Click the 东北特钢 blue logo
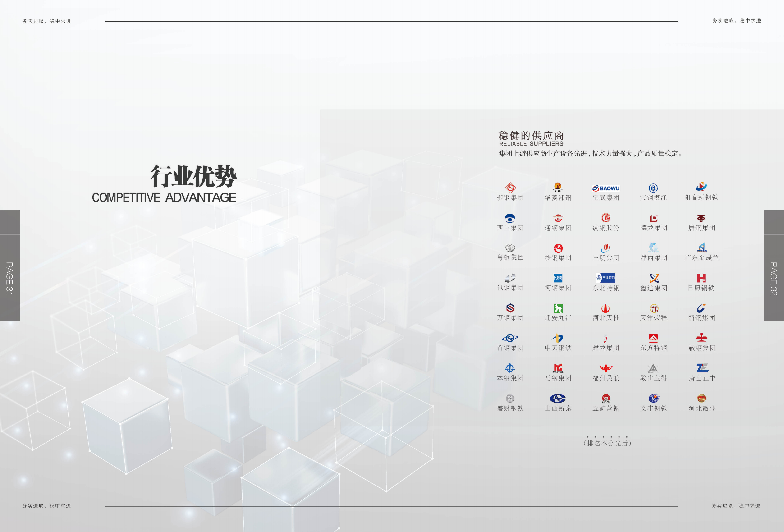 click(605, 278)
